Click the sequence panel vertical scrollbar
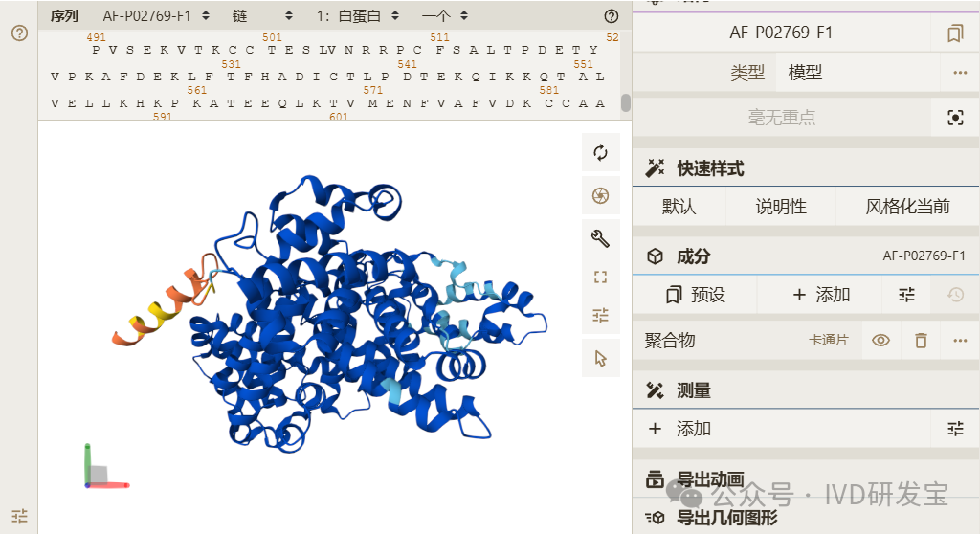The image size is (980, 534). (626, 102)
